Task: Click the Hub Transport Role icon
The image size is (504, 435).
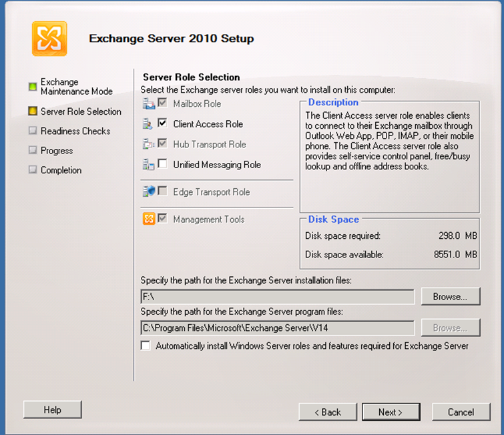Action: pyautogui.click(x=149, y=144)
